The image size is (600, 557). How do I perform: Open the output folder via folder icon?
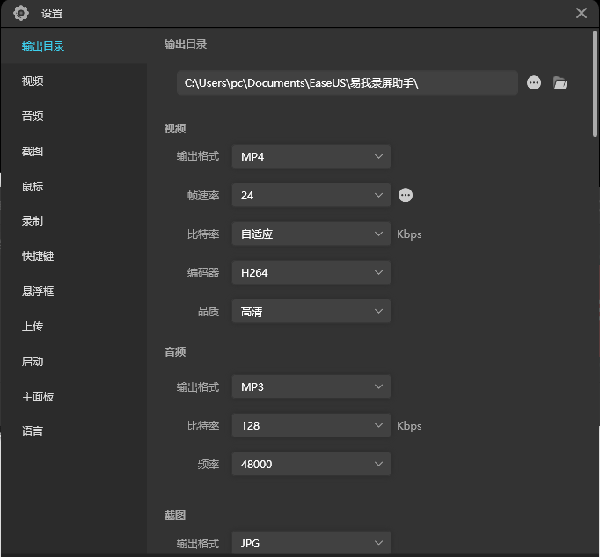tap(560, 83)
